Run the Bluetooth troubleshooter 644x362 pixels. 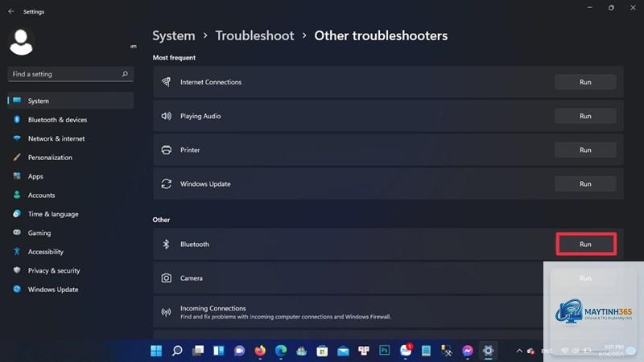586,245
